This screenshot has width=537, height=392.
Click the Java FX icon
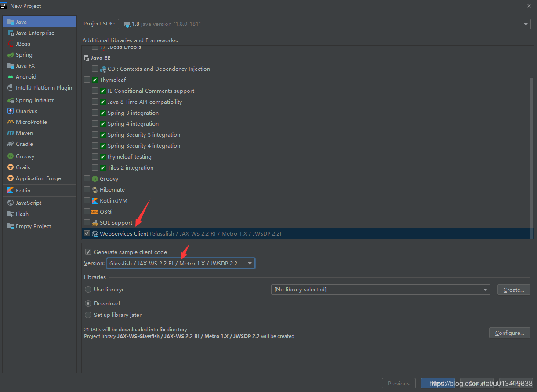click(11, 65)
